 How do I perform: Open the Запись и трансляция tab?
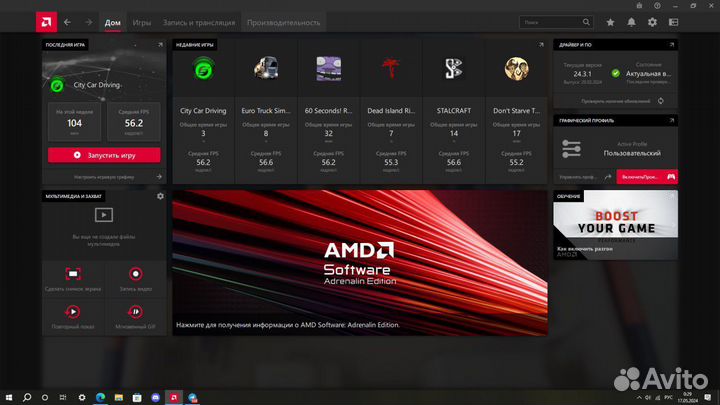[199, 22]
